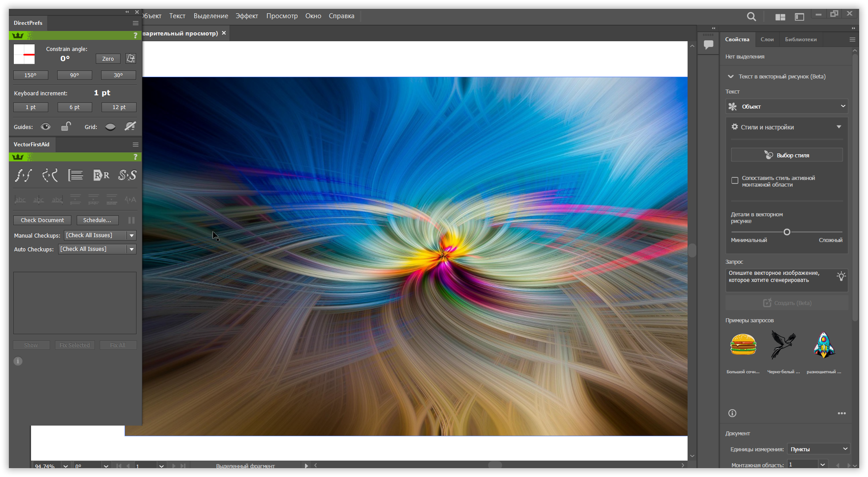Open the arrange documents layout icon
Image resolution: width=868 pixels, height=477 pixels.
[x=780, y=17]
